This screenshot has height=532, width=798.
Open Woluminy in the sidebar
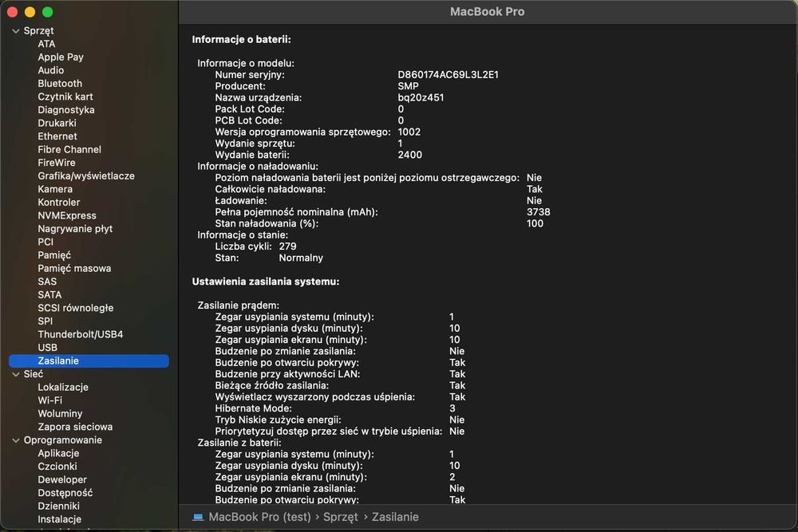60,414
